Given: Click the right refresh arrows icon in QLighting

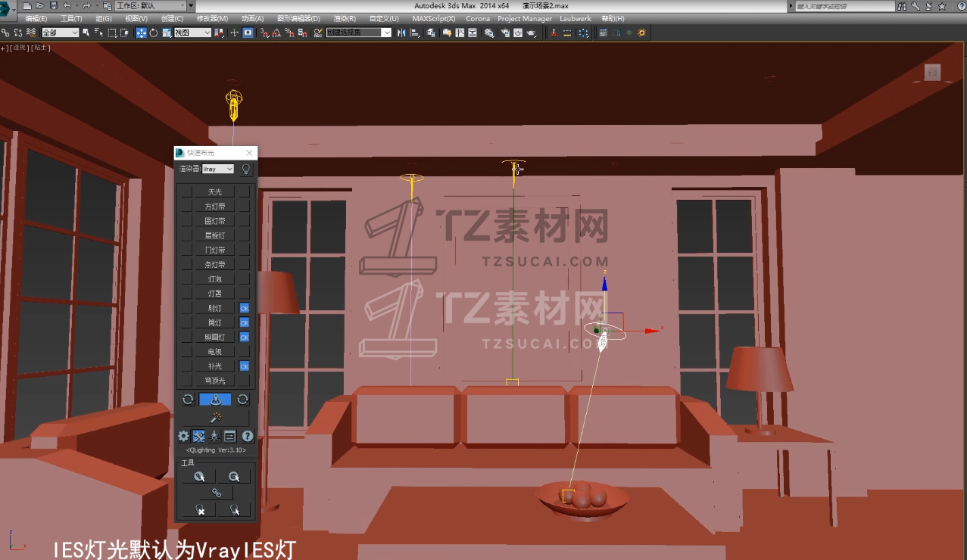Looking at the screenshot, I should pyautogui.click(x=242, y=399).
